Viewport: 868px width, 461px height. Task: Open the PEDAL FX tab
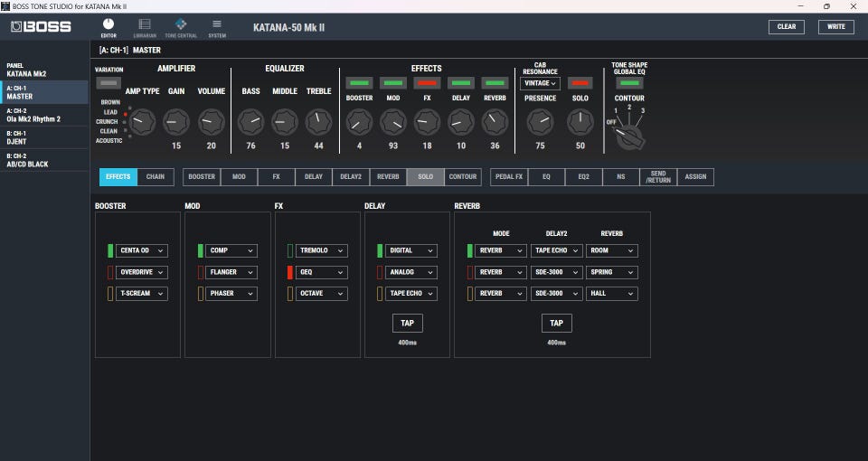click(509, 177)
